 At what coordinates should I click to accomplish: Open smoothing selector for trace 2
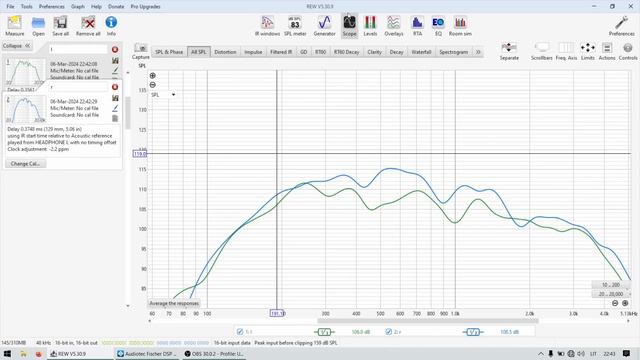click(473, 332)
